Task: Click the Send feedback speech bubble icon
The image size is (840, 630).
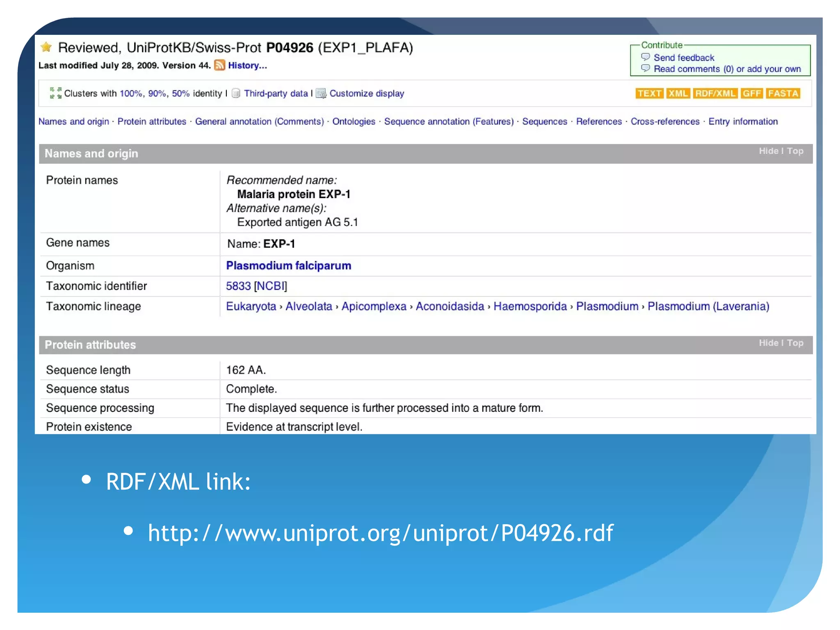Action: click(645, 57)
